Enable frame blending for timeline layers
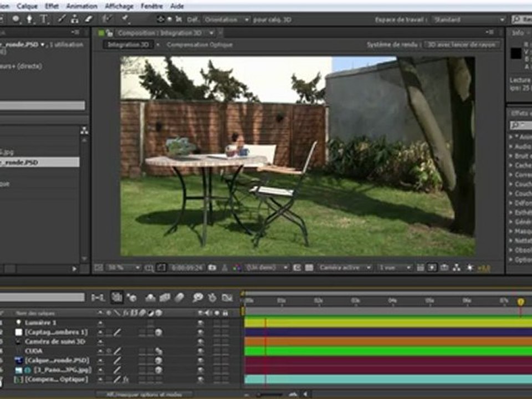Image resolution: width=532 pixels, height=399 pixels. pyautogui.click(x=165, y=298)
